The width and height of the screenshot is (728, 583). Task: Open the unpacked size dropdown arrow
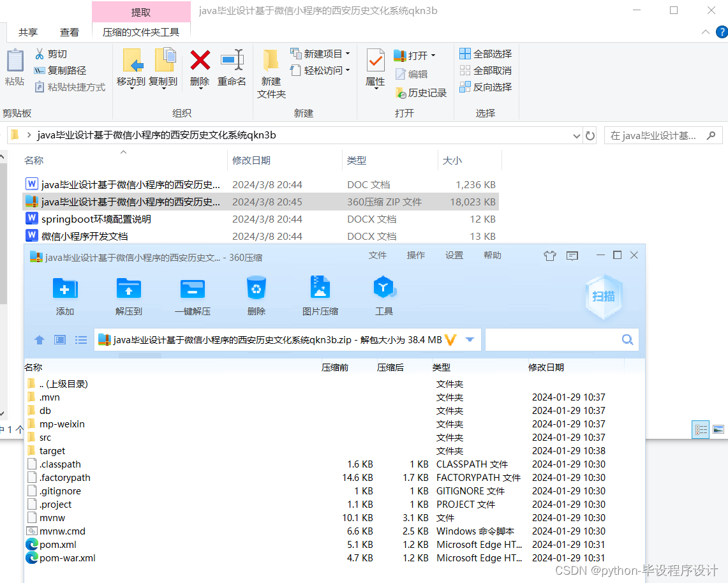pos(470,339)
